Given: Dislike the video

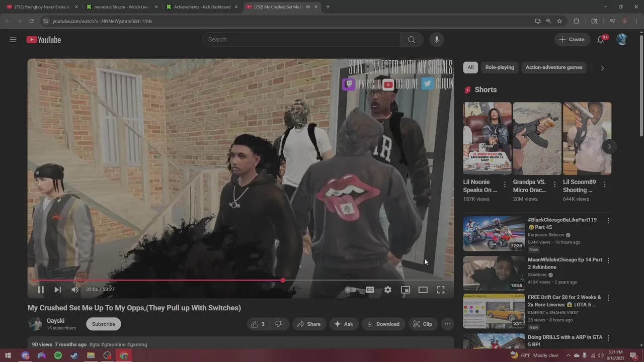Looking at the screenshot, I should 279,324.
